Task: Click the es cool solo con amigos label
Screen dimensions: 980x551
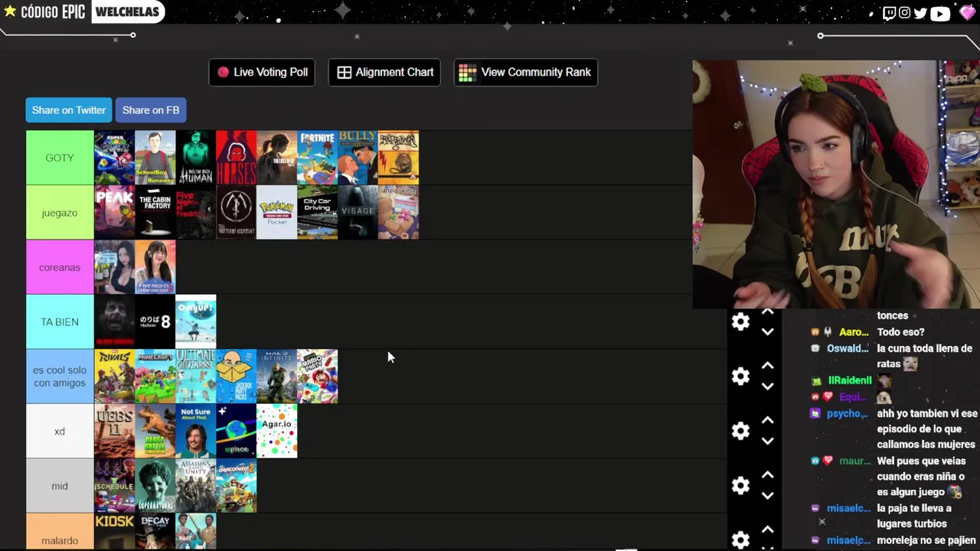Action: tap(60, 377)
